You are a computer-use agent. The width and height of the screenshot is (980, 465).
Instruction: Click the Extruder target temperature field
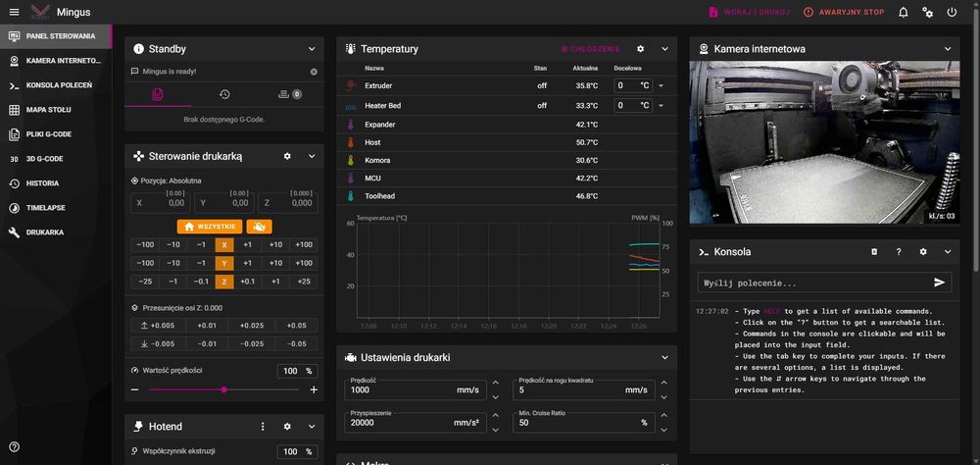coord(633,85)
